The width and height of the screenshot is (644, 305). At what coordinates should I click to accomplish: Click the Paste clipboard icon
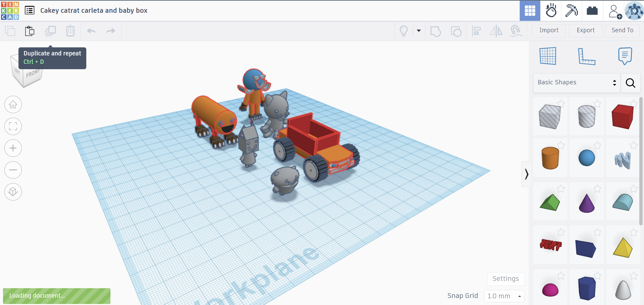[x=30, y=31]
